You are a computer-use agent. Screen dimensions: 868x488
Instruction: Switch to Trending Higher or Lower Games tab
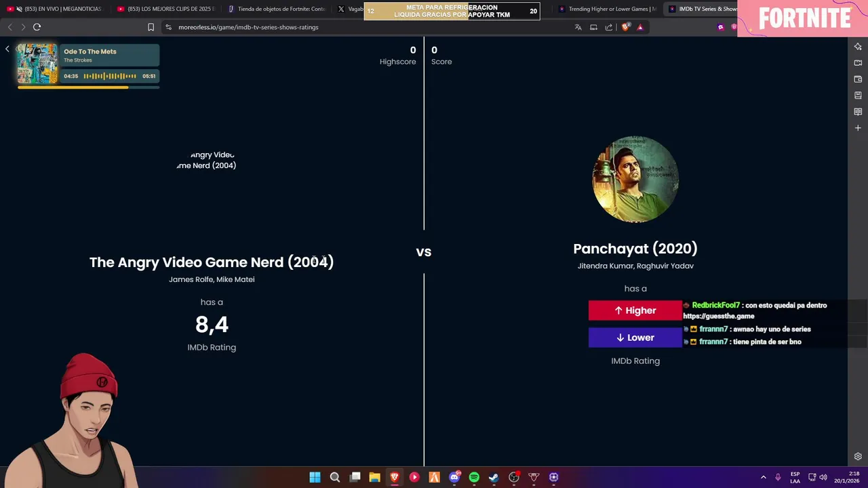point(607,9)
